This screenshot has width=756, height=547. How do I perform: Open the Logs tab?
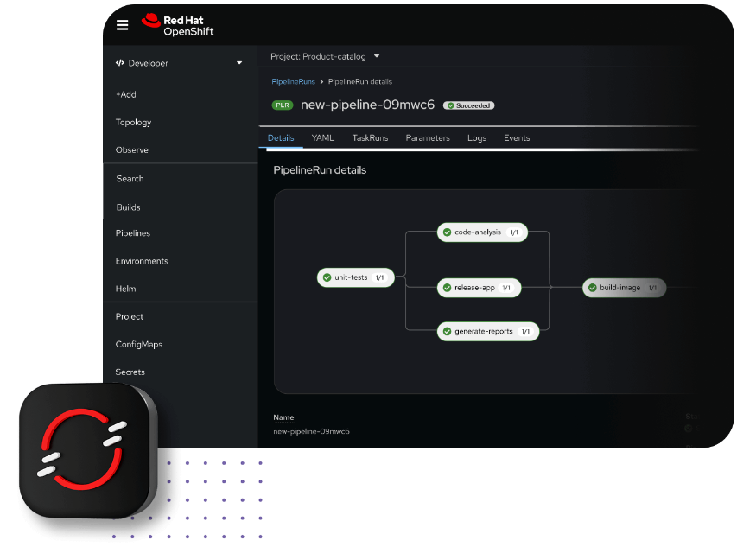[477, 138]
